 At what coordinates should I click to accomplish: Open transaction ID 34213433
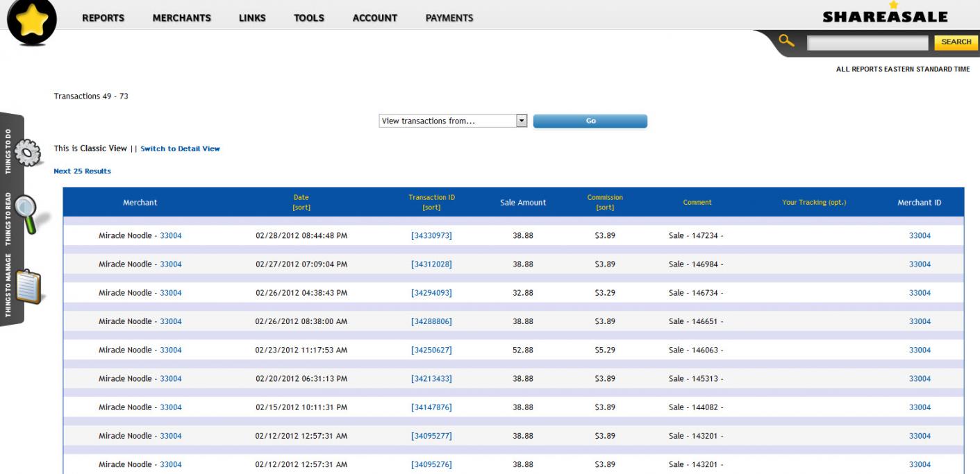pos(431,379)
